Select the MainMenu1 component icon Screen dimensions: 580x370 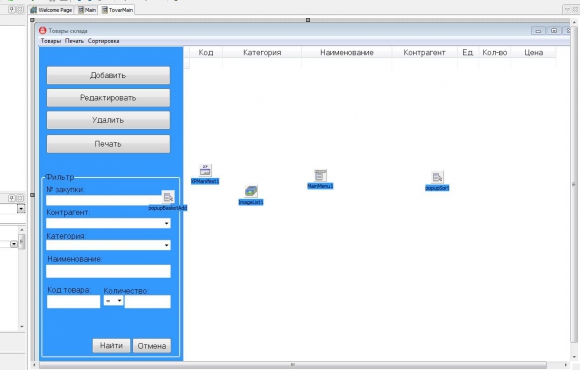pyautogui.click(x=320, y=175)
